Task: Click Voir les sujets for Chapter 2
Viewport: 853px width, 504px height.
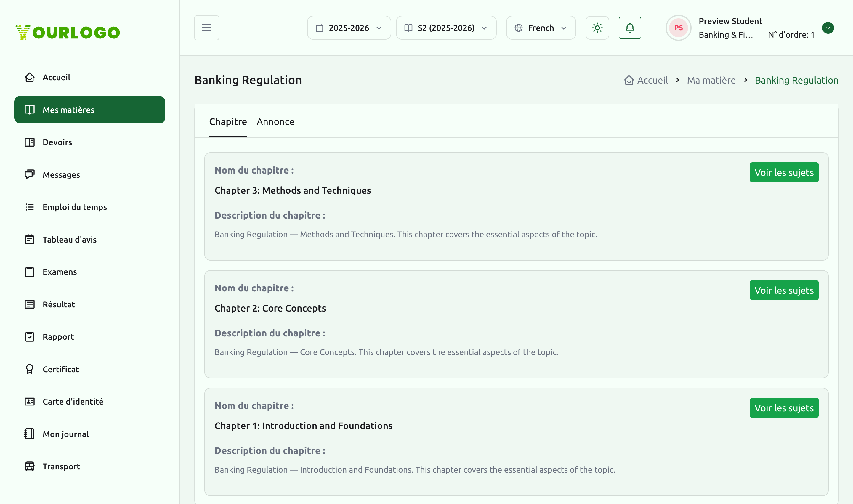Action: [784, 290]
